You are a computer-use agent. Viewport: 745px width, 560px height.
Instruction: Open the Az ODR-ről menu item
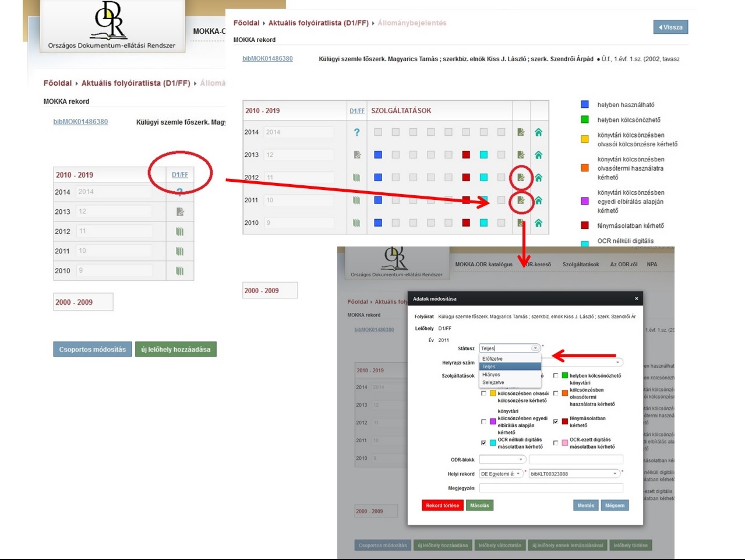click(x=623, y=265)
